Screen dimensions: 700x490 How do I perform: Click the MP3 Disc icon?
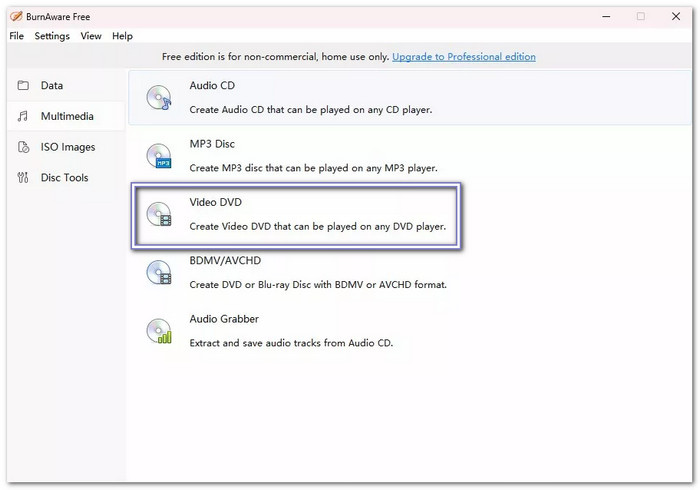tap(159, 156)
